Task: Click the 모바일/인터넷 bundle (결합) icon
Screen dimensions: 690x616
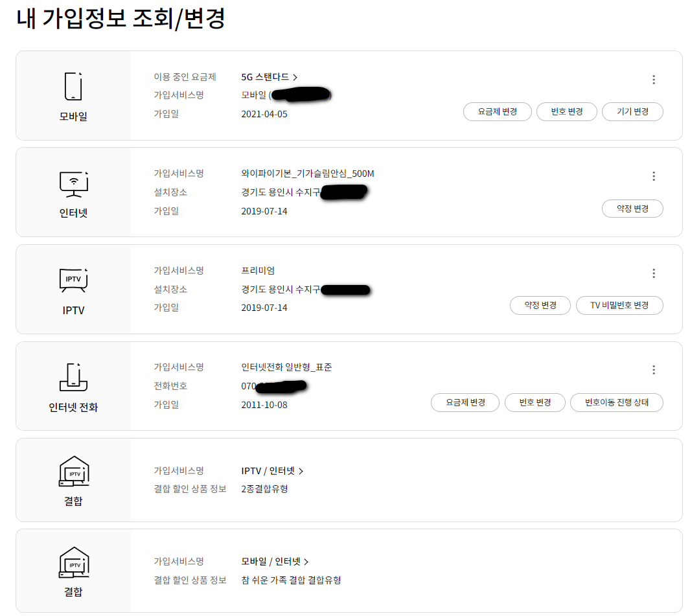Action: (73, 564)
